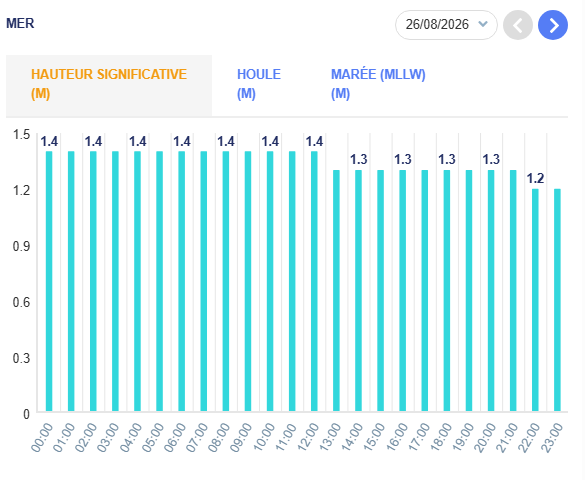The image size is (585, 480).
Task: Switch to the Houle (M) tab
Action: (259, 84)
